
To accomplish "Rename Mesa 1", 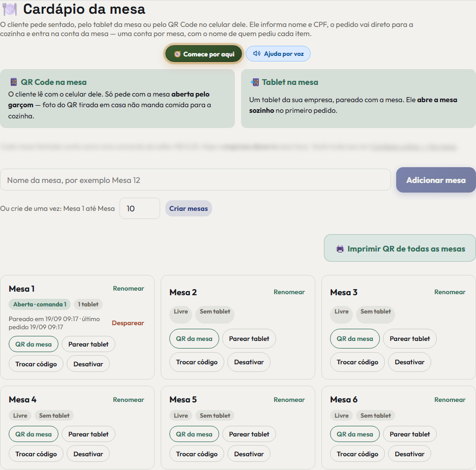I will (x=129, y=289).
